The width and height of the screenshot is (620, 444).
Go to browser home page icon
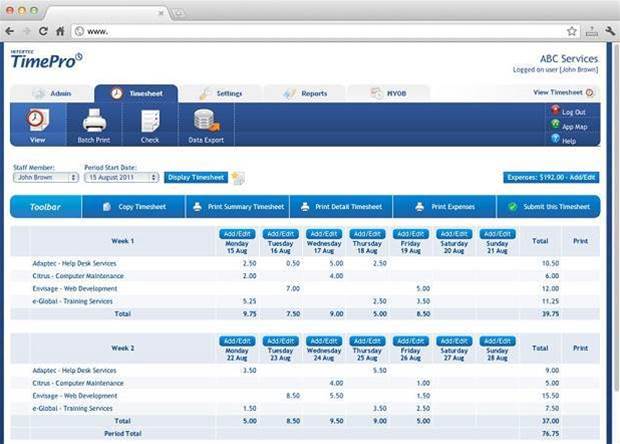click(60, 31)
